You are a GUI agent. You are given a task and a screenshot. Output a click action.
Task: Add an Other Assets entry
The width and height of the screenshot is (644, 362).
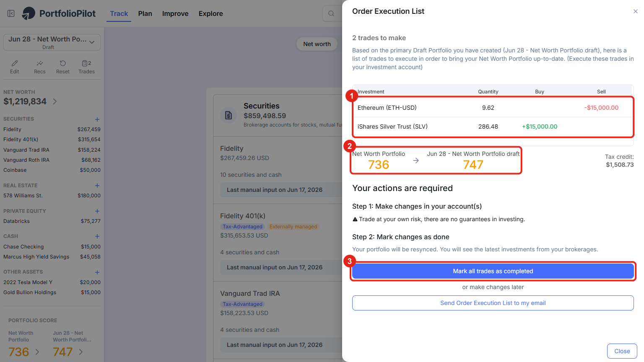[97, 272]
